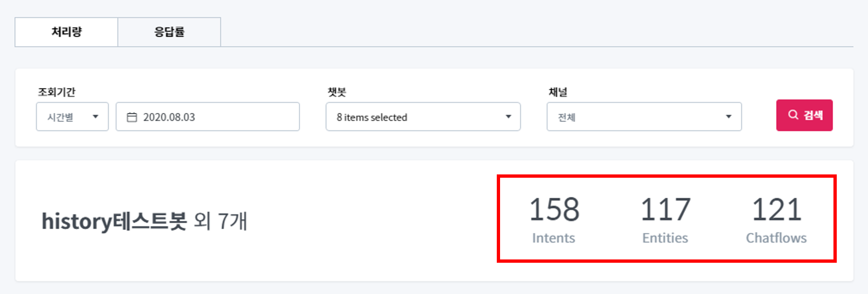Click the chatbot dropdown caret arrow
868x294 pixels.
click(508, 117)
